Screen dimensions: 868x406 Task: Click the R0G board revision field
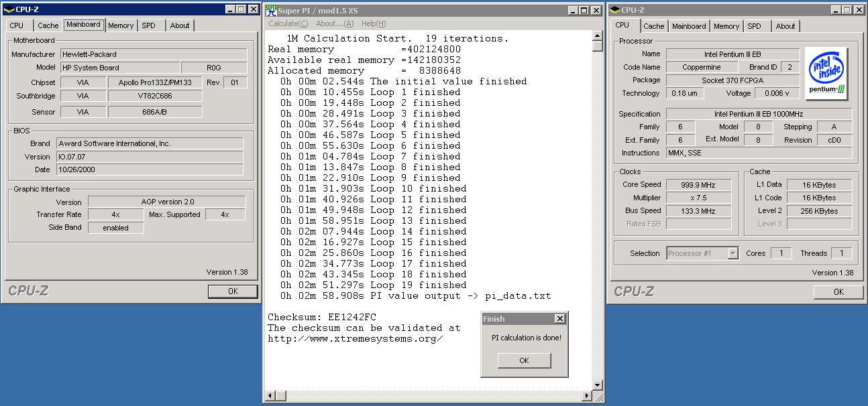[x=214, y=68]
